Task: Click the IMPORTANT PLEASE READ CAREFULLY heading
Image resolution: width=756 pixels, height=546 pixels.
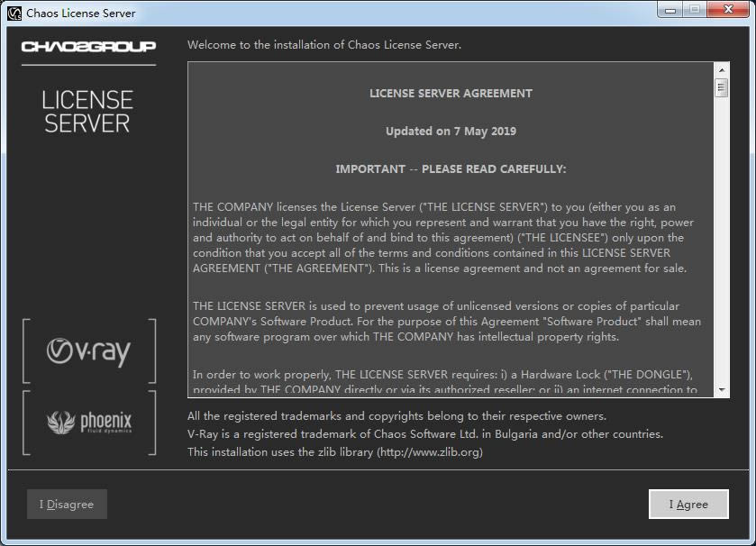Action: [451, 169]
